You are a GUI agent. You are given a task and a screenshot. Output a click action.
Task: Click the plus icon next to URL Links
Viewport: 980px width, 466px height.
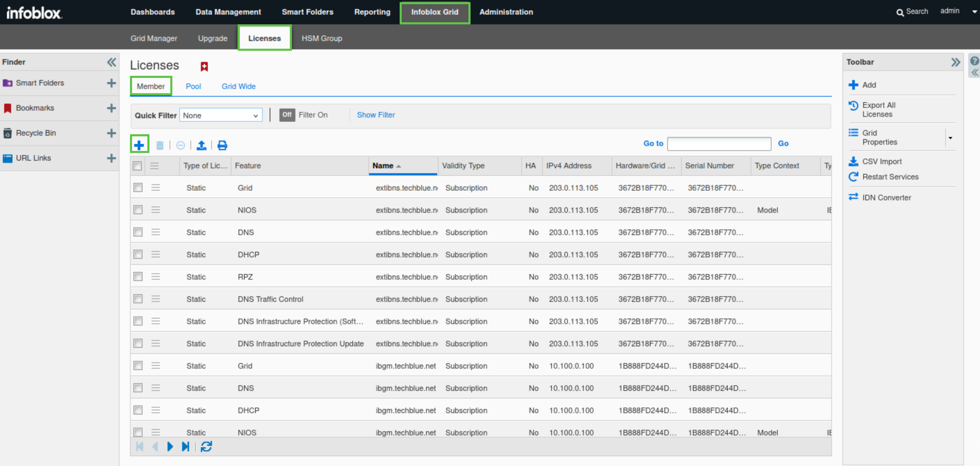(111, 158)
